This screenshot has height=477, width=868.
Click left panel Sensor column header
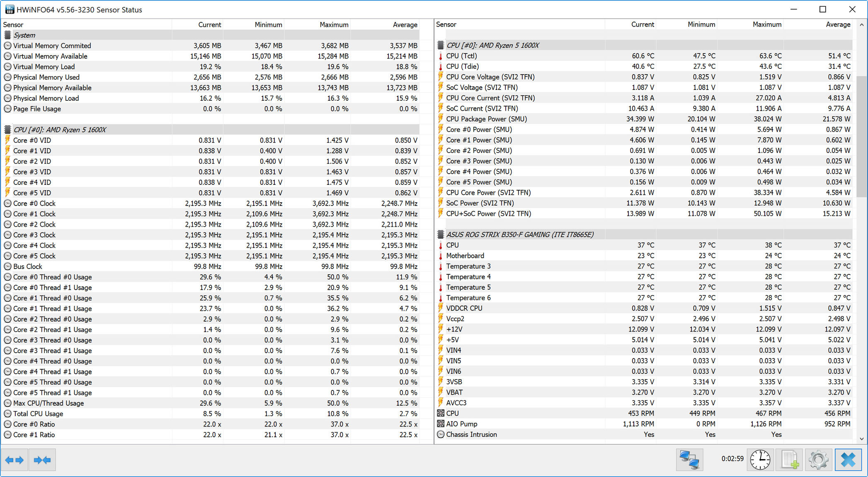pos(86,24)
